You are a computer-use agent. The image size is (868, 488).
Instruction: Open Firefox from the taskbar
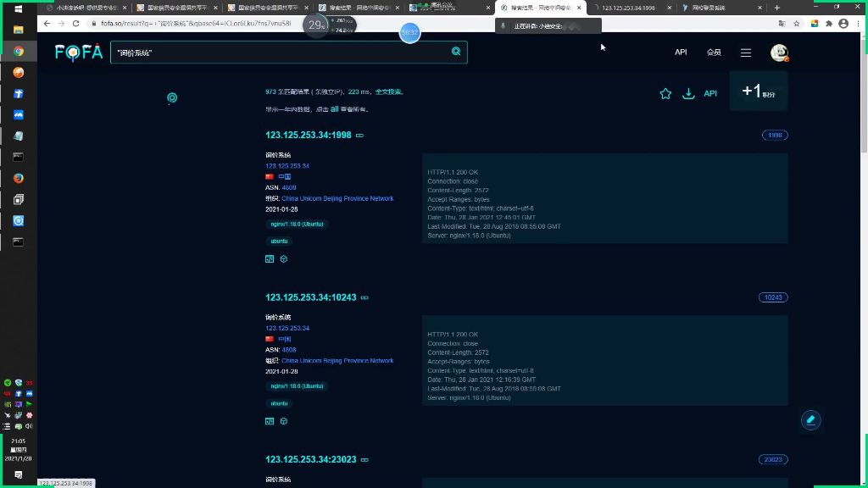tap(19, 178)
